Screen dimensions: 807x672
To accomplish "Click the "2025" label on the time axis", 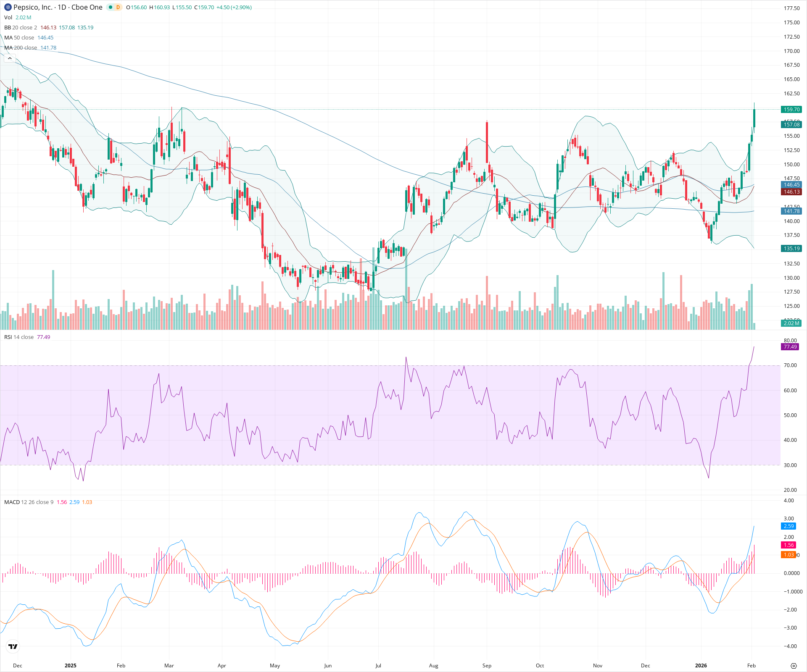I will tap(71, 666).
